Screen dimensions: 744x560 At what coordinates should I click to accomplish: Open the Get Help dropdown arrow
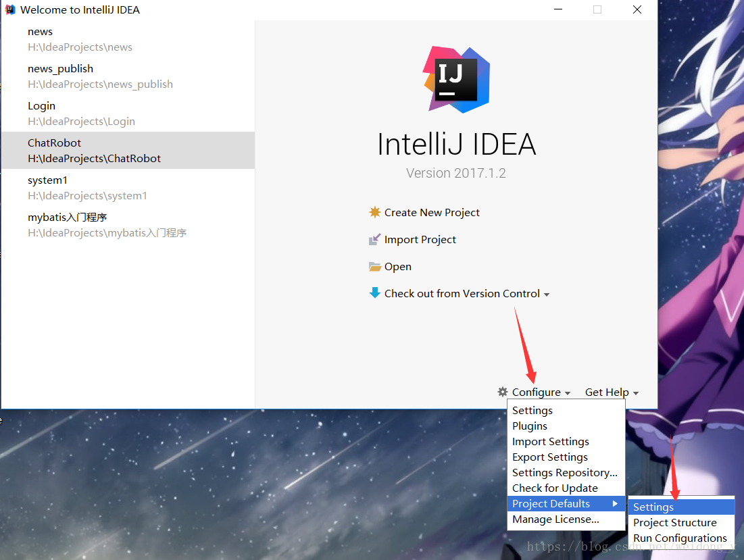coord(636,393)
